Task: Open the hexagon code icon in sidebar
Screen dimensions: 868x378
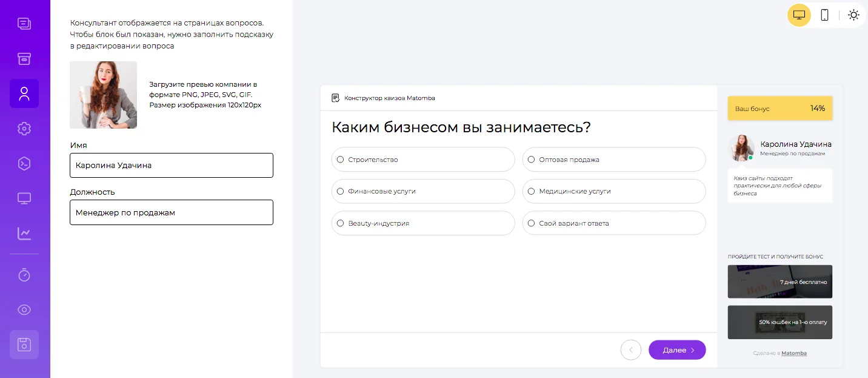Action: point(24,163)
